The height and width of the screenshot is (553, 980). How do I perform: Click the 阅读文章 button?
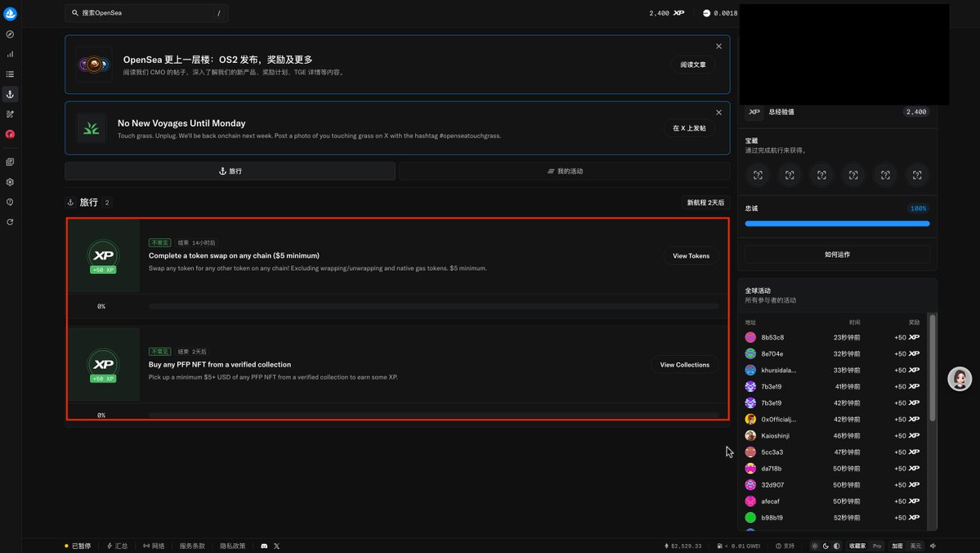pos(693,65)
